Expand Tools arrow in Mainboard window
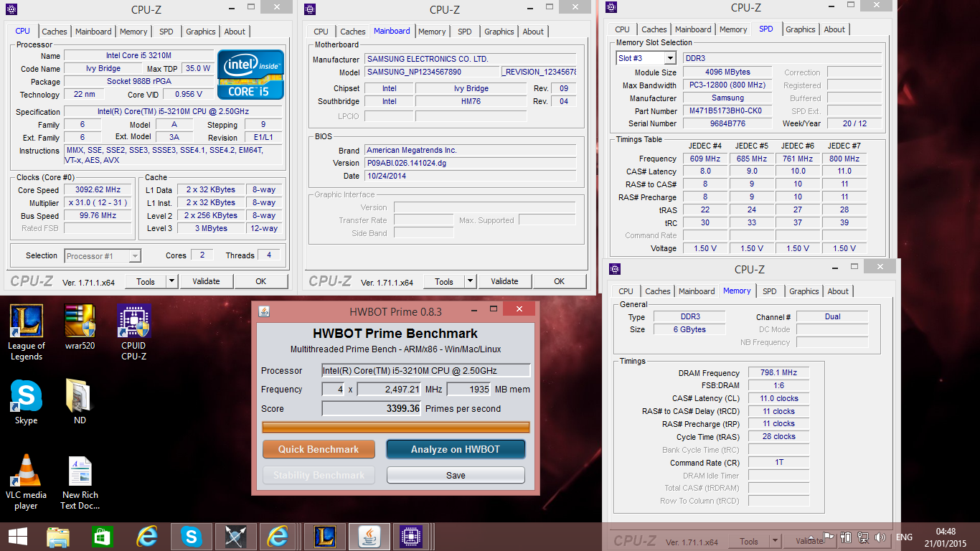The height and width of the screenshot is (551, 980). tap(470, 281)
